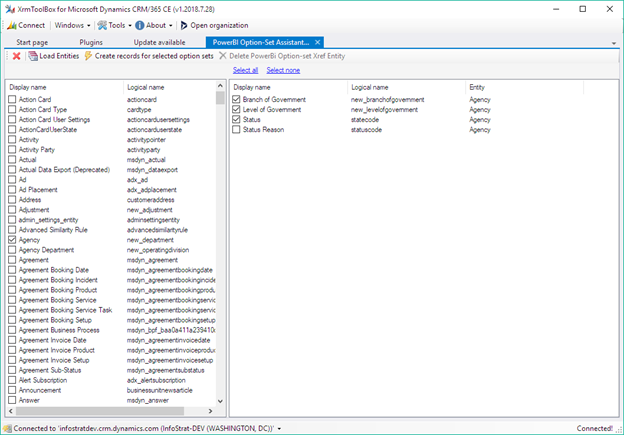Select the activitypointer logical name

click(146, 140)
